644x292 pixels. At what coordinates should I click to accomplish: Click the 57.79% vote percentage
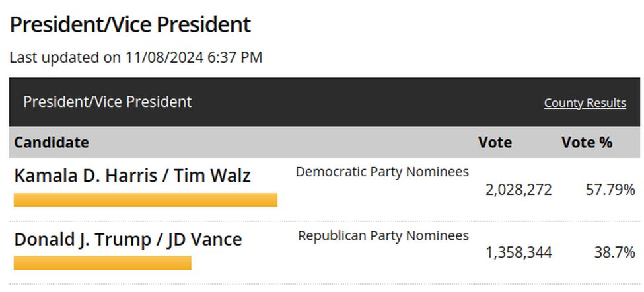click(x=610, y=190)
